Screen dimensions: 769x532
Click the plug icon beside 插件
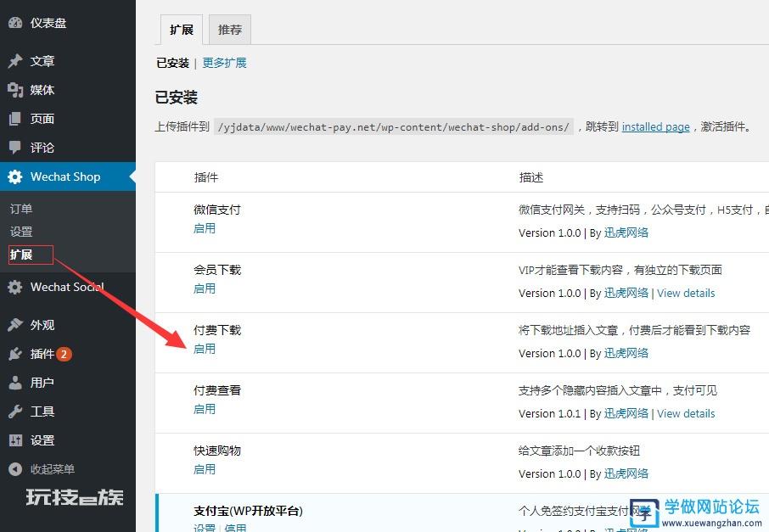pos(15,354)
